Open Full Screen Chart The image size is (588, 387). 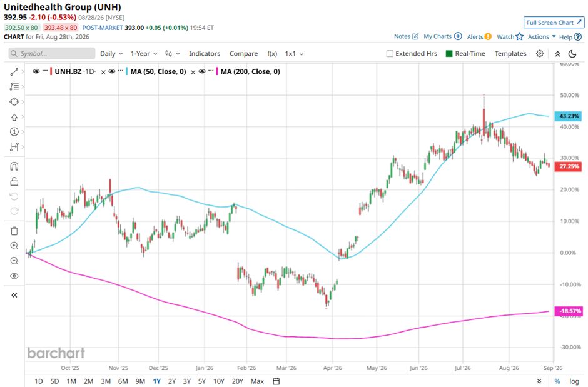click(554, 23)
